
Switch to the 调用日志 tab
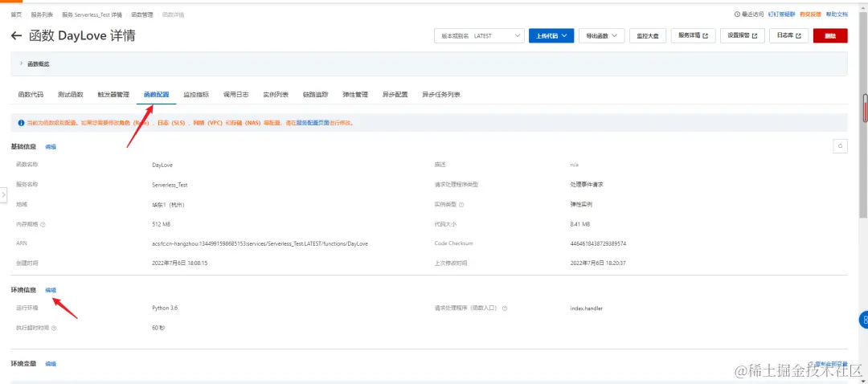tap(235, 95)
